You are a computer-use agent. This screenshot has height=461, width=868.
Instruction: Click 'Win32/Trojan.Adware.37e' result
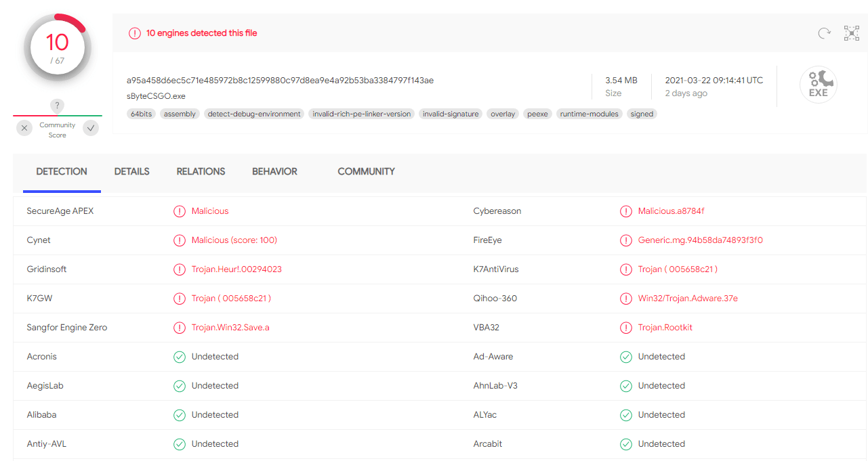pos(688,299)
